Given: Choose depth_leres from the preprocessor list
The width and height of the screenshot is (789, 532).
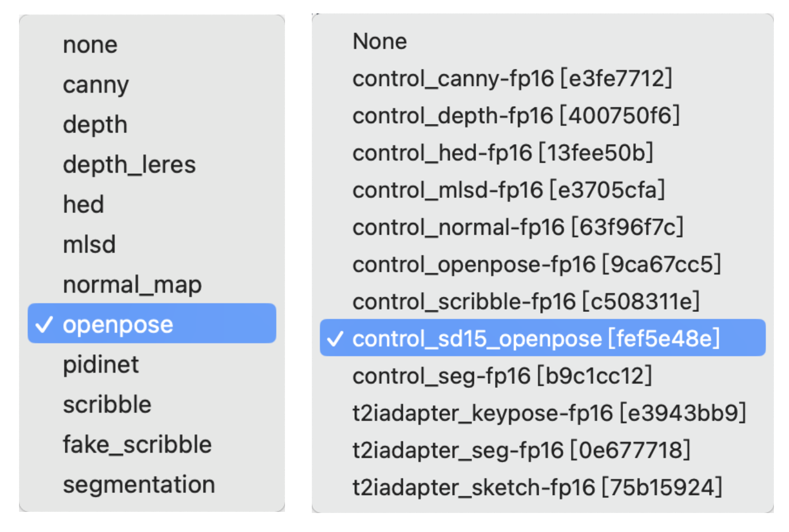Looking at the screenshot, I should tap(129, 164).
